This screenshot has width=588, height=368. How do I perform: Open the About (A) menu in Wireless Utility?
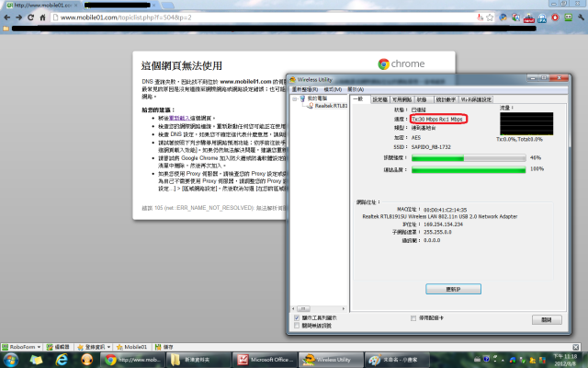[356, 89]
